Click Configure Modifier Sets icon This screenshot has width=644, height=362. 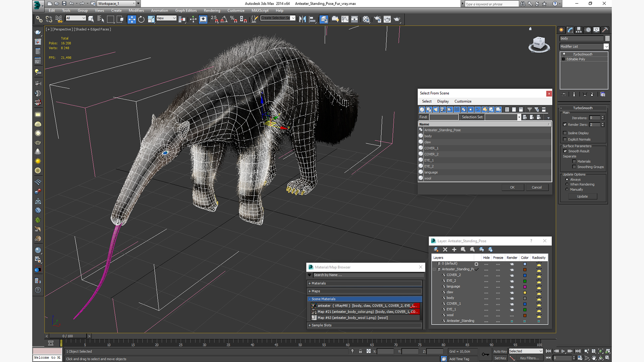[x=603, y=95]
